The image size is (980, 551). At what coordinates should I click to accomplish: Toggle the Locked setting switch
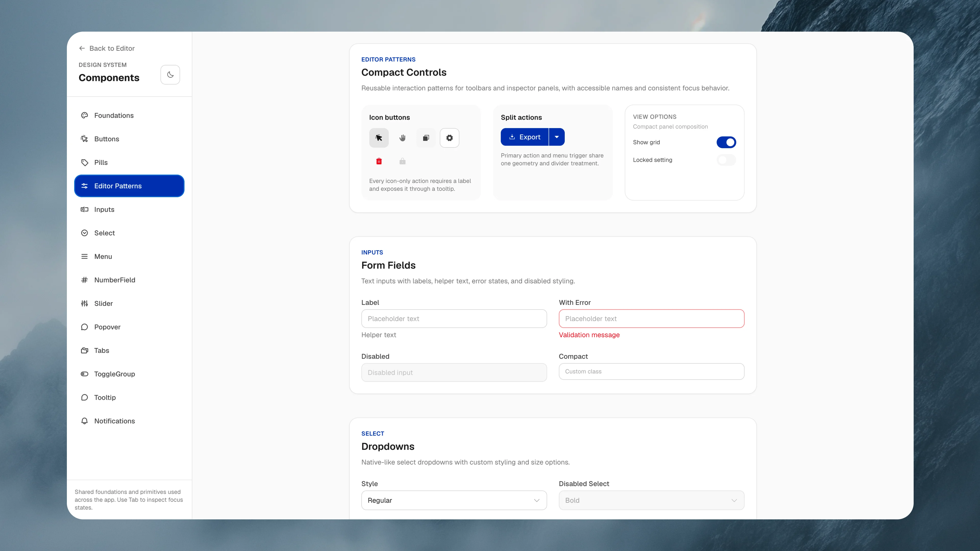point(726,160)
